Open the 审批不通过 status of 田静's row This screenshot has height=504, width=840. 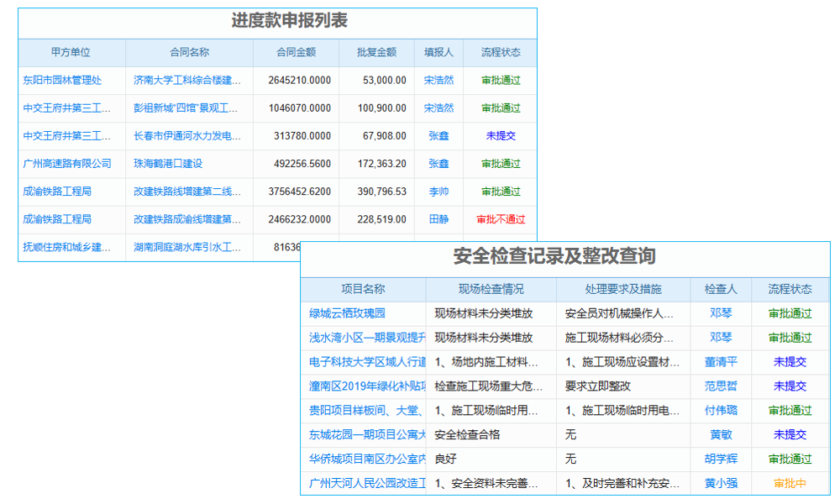(500, 218)
